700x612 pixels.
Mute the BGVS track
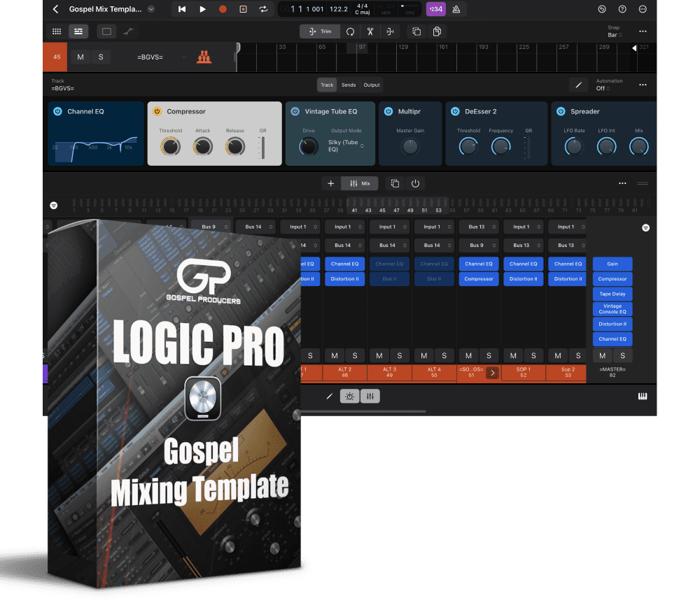pos(80,57)
